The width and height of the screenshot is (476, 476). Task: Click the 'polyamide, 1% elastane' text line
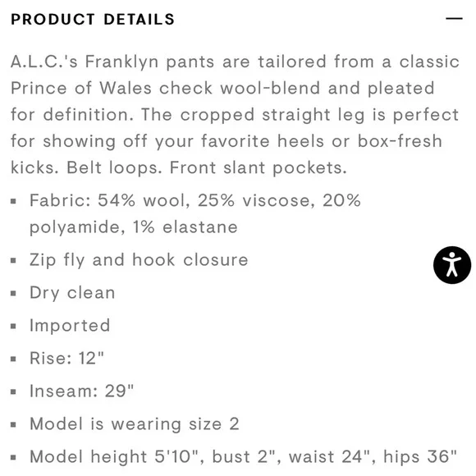pyautogui.click(x=134, y=227)
